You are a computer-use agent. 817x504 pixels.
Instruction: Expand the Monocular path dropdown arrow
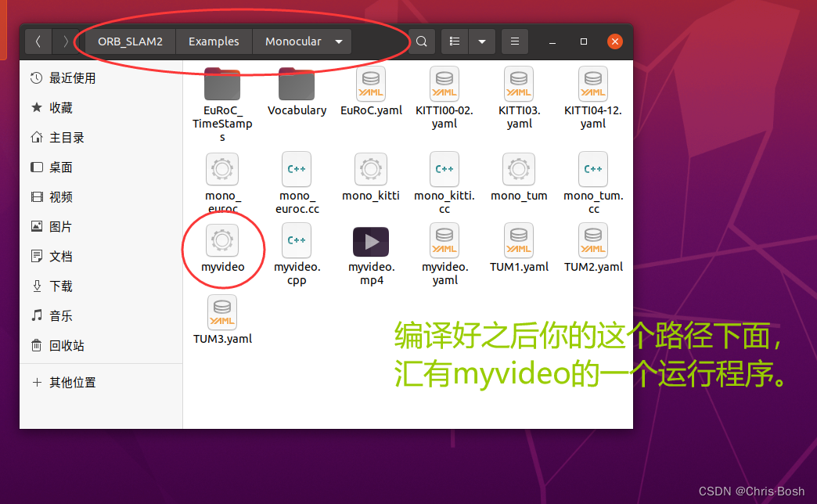pyautogui.click(x=339, y=41)
